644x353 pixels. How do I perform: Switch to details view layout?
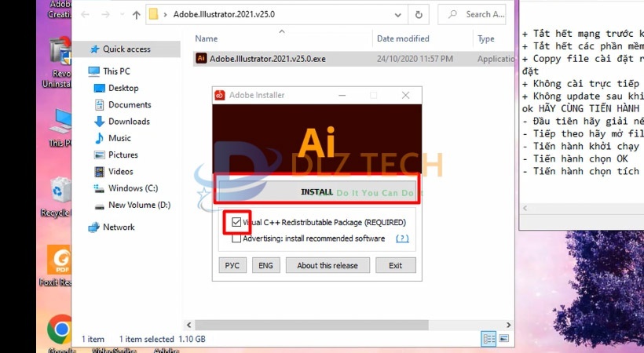click(x=489, y=339)
